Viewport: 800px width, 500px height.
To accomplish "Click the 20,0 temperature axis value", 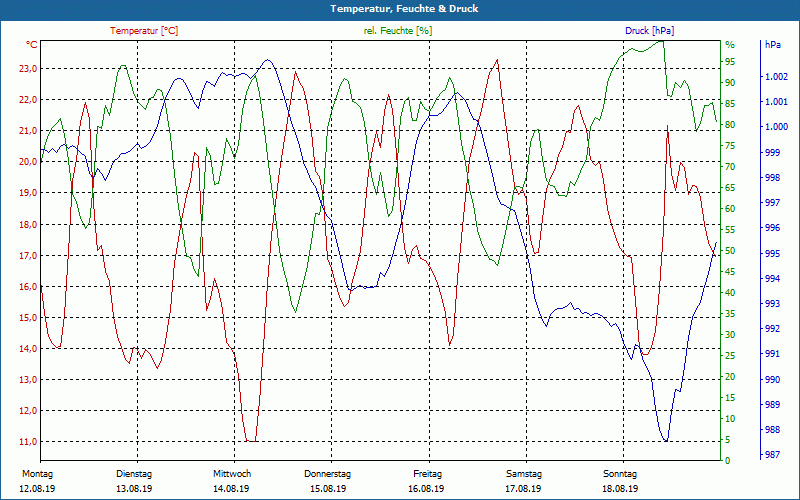I will coord(28,162).
